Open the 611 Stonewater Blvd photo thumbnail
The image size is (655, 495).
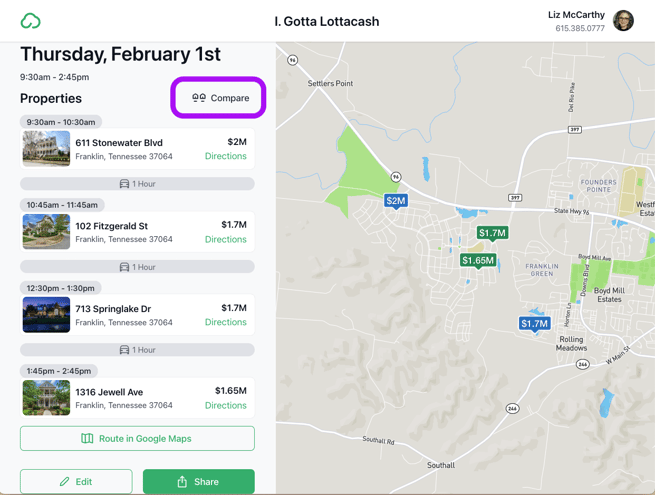47,149
